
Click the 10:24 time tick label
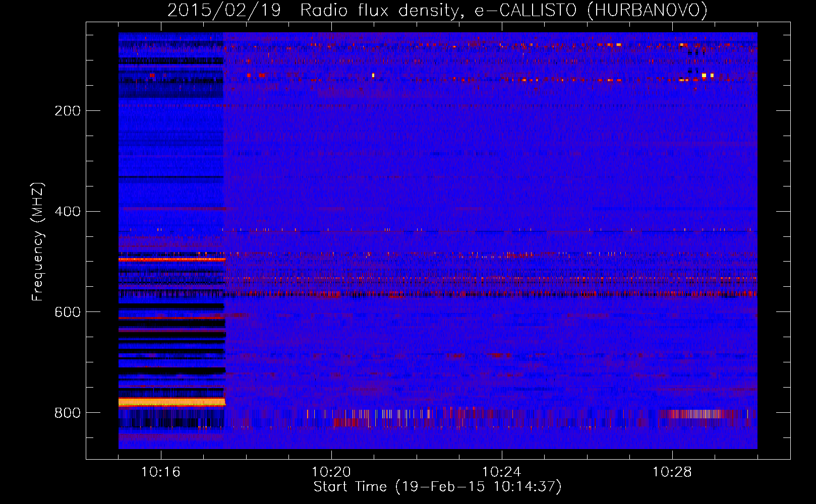[502, 472]
